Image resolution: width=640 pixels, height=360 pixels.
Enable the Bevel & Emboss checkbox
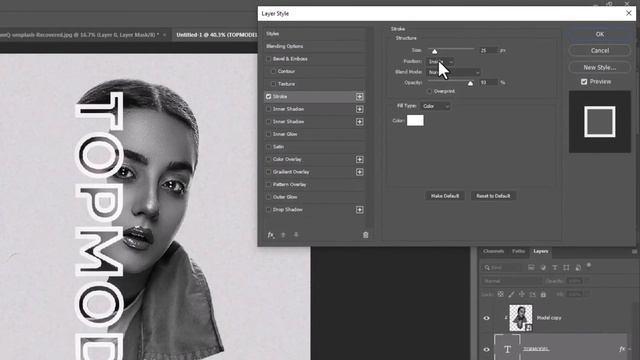pyautogui.click(x=268, y=59)
